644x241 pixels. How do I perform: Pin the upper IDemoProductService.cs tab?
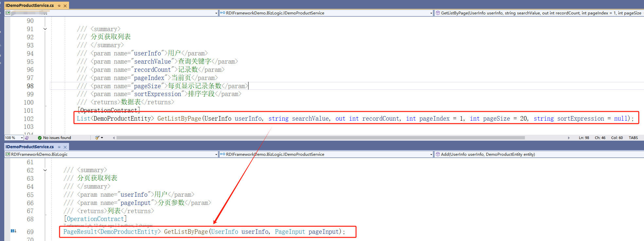point(59,6)
